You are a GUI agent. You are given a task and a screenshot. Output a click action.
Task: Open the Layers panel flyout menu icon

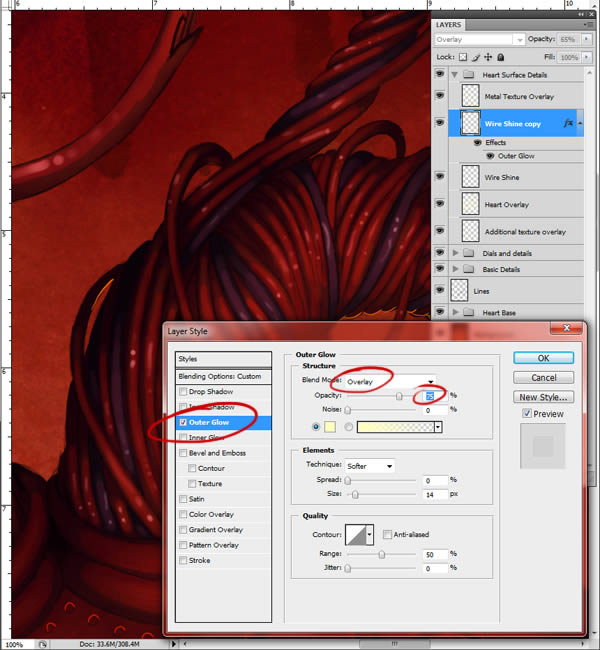click(x=588, y=25)
